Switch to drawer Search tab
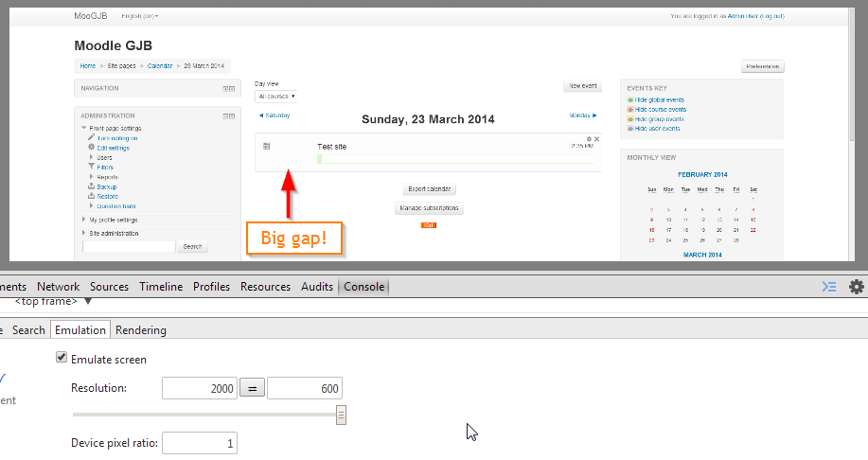 [28, 330]
